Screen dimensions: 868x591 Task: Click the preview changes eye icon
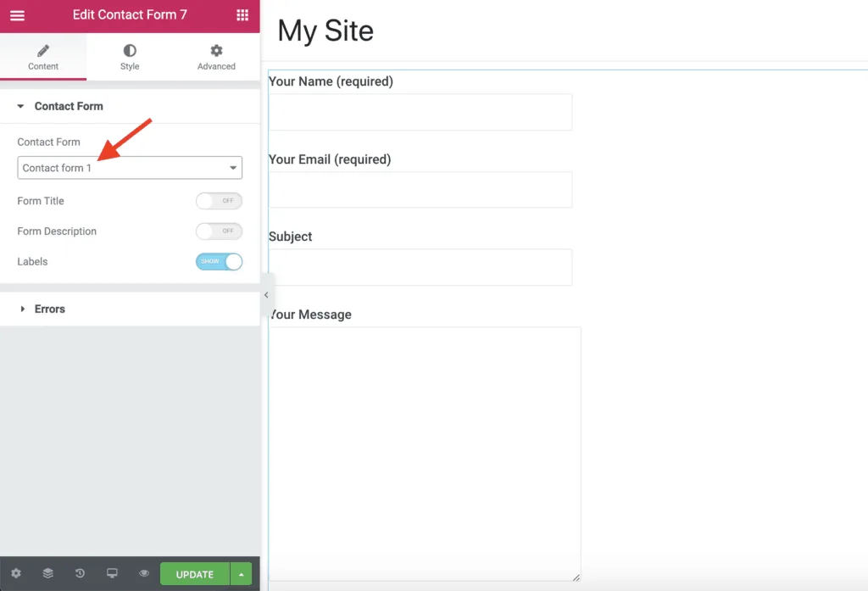(144, 573)
